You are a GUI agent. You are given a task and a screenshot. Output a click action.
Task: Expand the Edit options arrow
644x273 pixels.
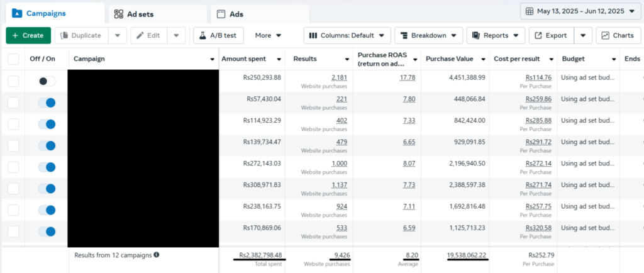pos(177,36)
